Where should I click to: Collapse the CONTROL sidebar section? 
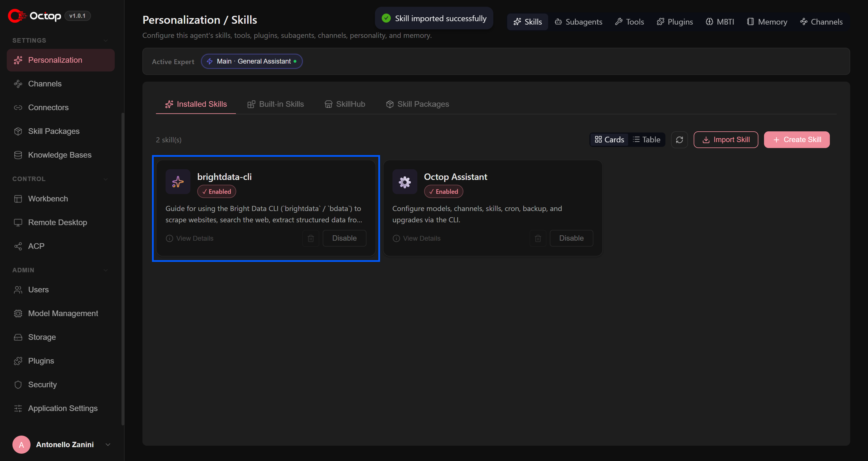[x=106, y=179]
